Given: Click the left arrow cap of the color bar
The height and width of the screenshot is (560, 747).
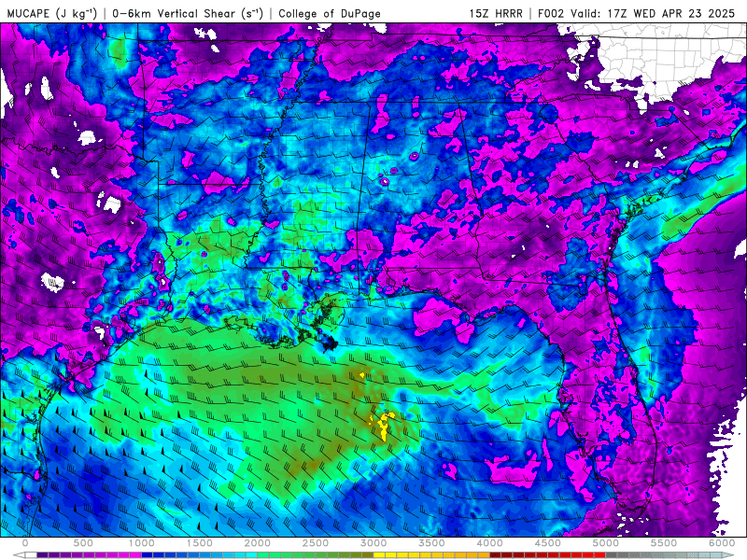Looking at the screenshot, I should coord(19,555).
